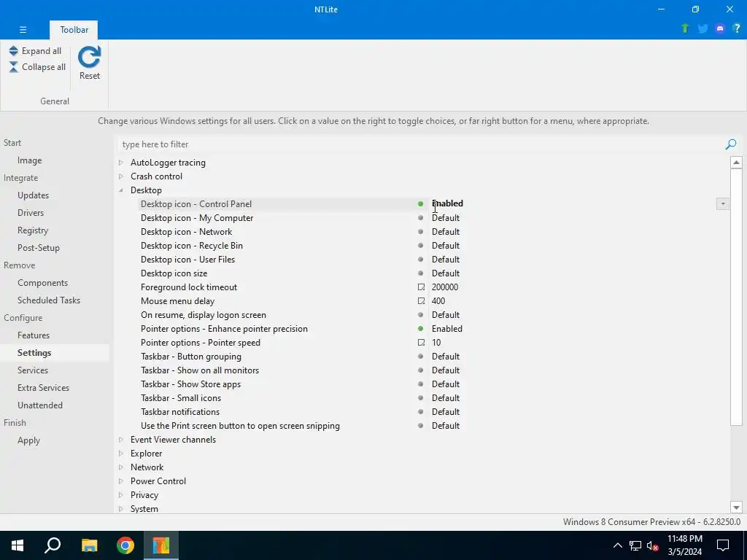Viewport: 747px width, 560px height.
Task: Click status dot for Print screen snipping setting
Action: (420, 425)
